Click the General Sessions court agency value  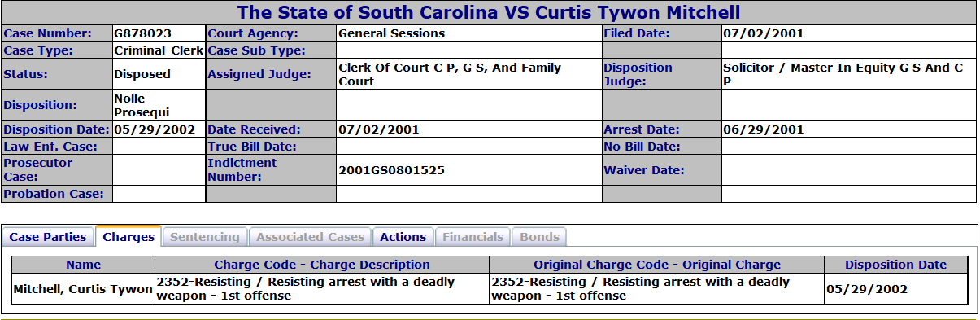point(391,33)
